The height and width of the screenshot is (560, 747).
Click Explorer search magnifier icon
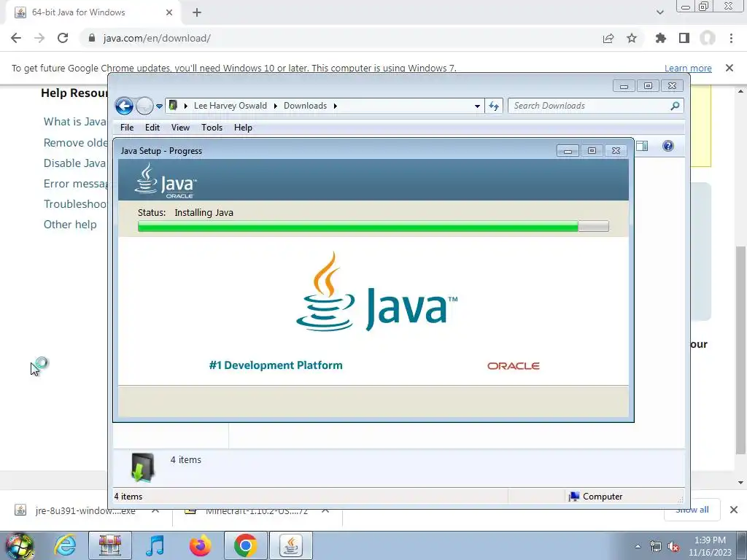675,106
